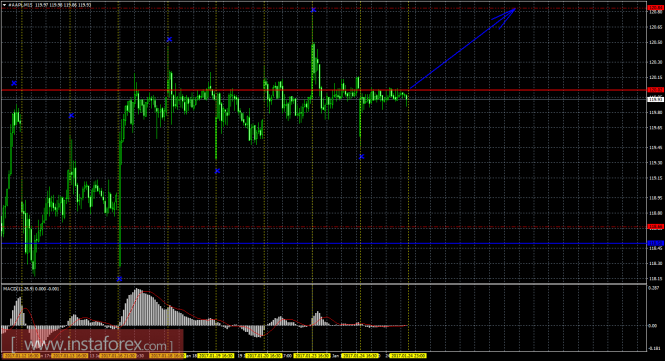The height and width of the screenshot is (361, 665).
Task: Select the white current price label 119.93
Action: click(x=656, y=99)
